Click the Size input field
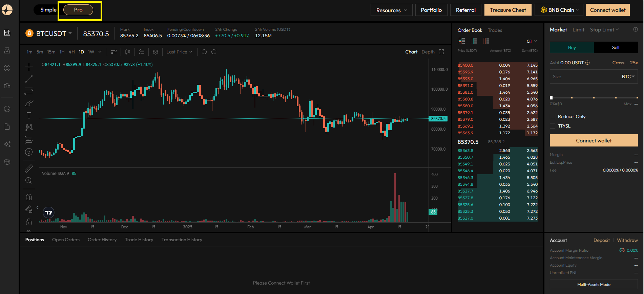644x294 pixels. pos(585,76)
